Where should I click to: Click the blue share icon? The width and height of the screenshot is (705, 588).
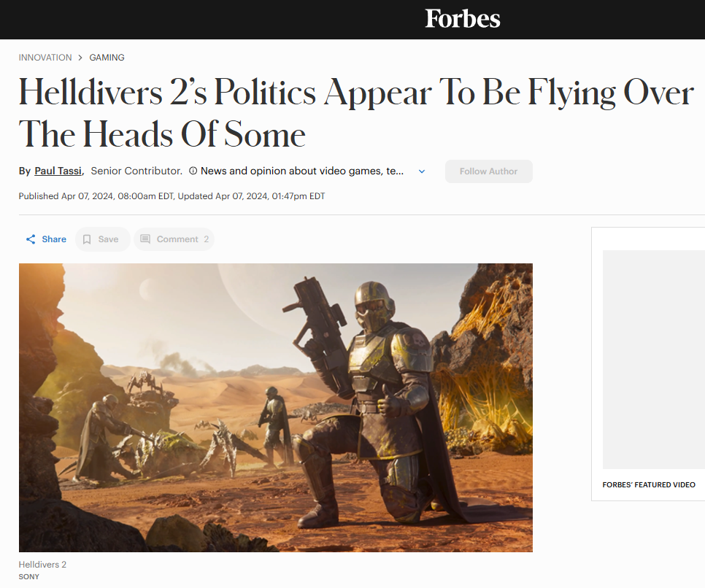tap(31, 239)
